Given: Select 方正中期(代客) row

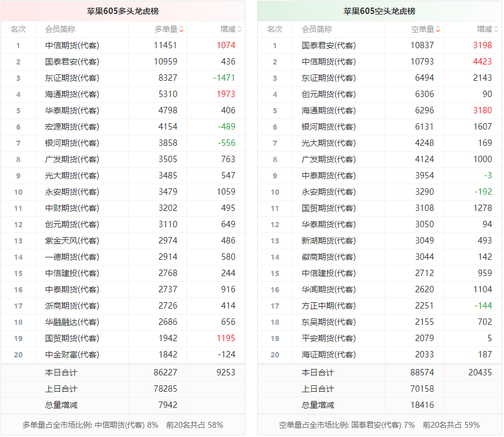Looking at the screenshot, I should click(x=380, y=306).
